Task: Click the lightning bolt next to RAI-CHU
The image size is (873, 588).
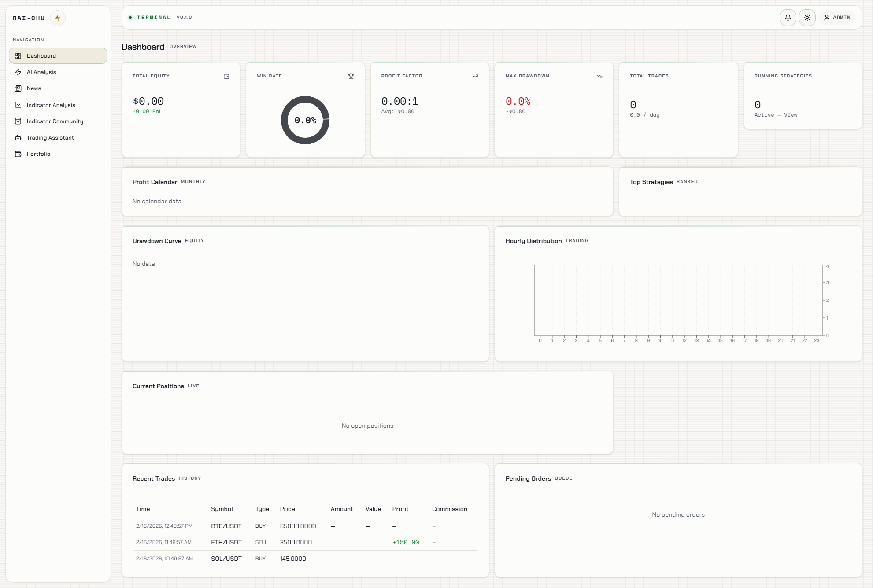Action: 58,18
